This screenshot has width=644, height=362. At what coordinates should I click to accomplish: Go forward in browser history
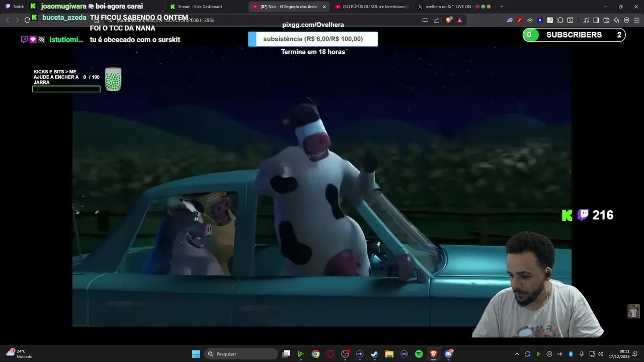pyautogui.click(x=17, y=20)
